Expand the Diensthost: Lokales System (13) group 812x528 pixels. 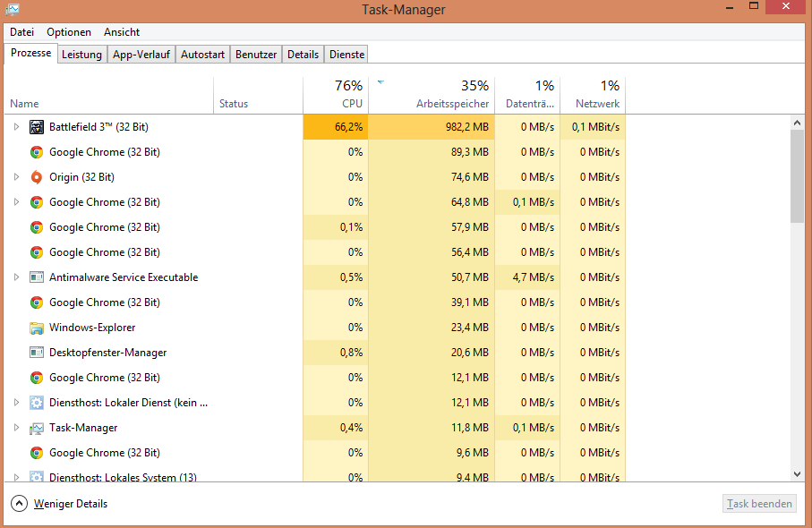click(17, 477)
